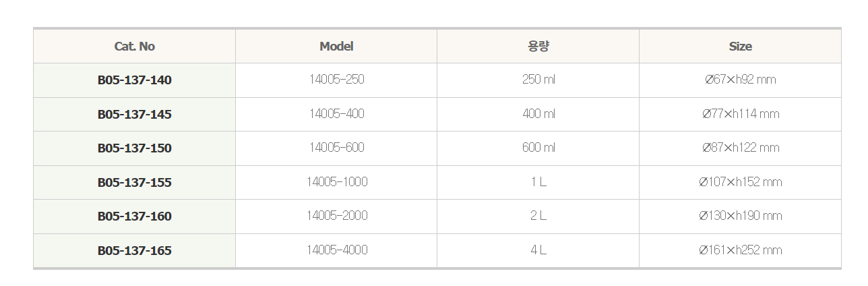Select catalog number B05-137-145
This screenshot has height=286, width=868.
(x=135, y=115)
